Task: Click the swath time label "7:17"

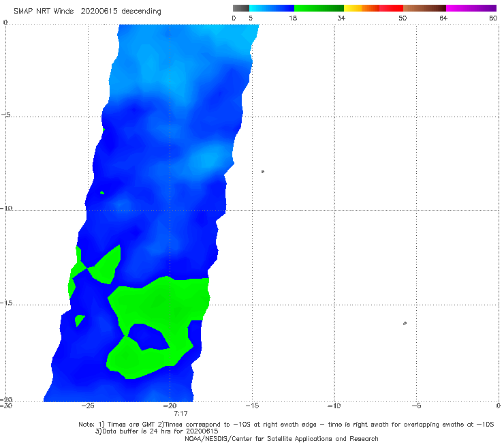Action: tap(180, 414)
